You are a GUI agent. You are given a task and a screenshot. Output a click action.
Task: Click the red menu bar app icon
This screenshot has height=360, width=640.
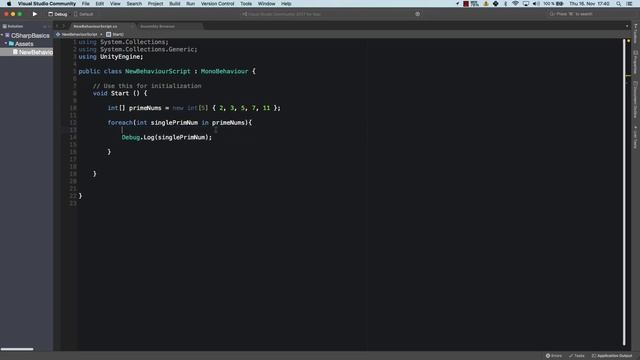[466, 4]
